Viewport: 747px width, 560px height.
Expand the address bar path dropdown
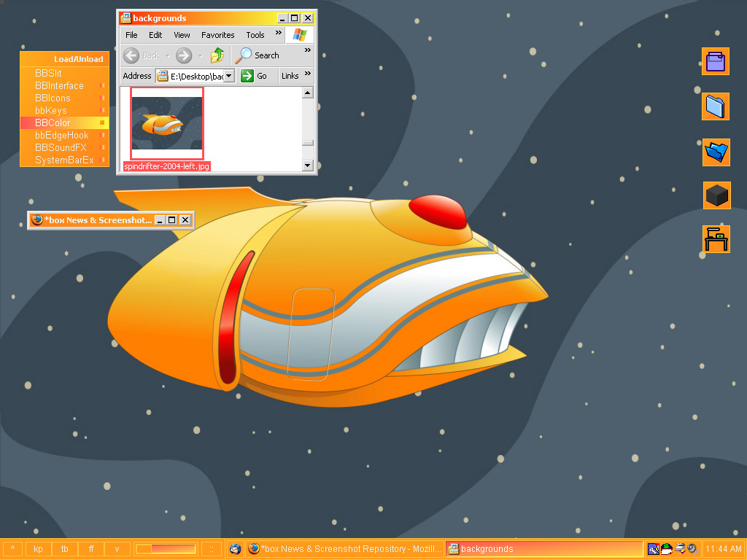pos(229,76)
